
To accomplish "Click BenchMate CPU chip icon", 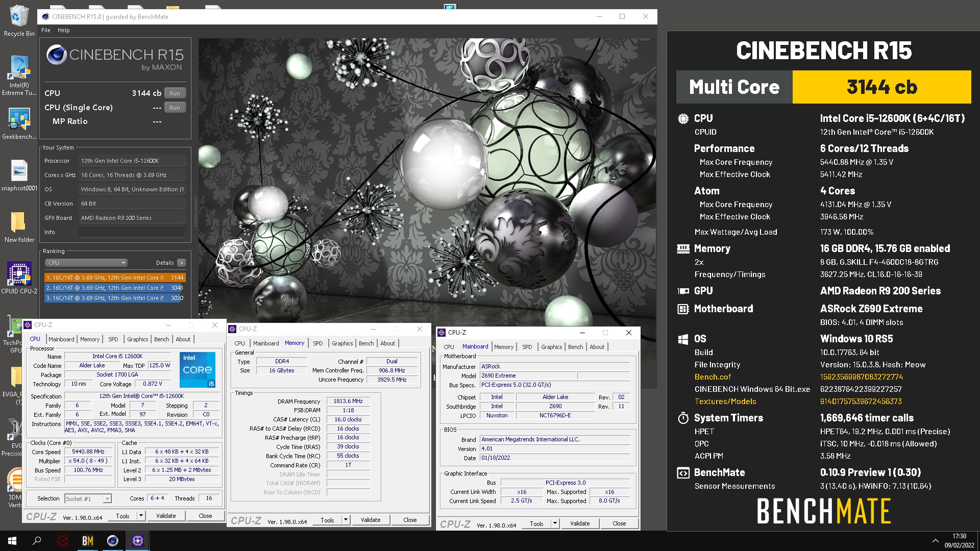I will 683,119.
